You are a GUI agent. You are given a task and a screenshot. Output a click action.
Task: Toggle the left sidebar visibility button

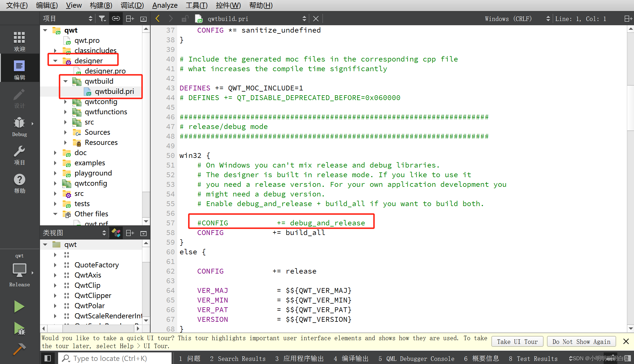coord(47,358)
